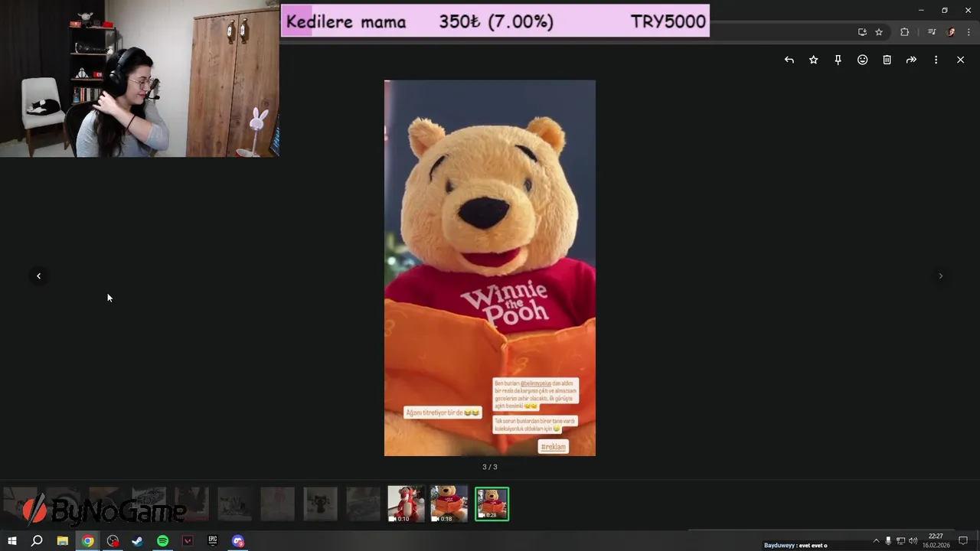Open the volume tray icon
Screen dimensions: 980x551
(913, 541)
